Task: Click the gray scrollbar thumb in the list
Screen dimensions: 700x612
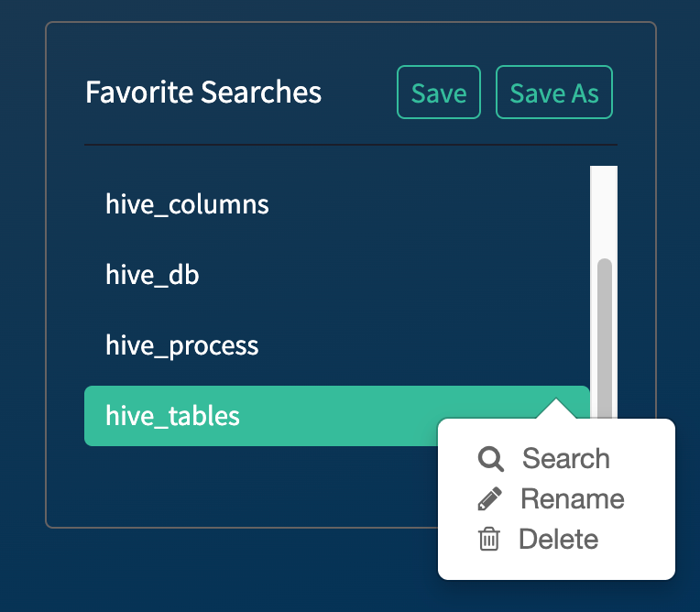Action: [604, 330]
